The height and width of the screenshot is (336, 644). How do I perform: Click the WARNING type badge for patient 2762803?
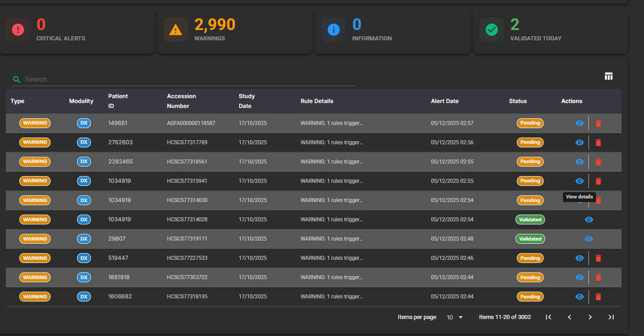point(35,142)
